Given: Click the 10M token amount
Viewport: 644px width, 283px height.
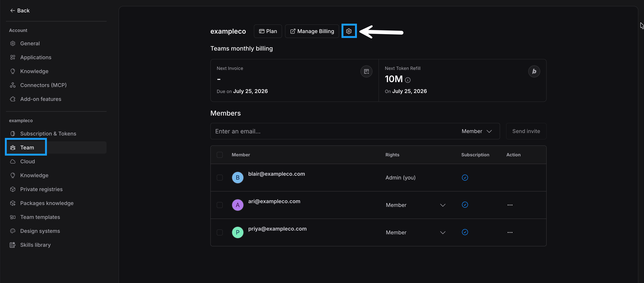Looking at the screenshot, I should pos(393,79).
